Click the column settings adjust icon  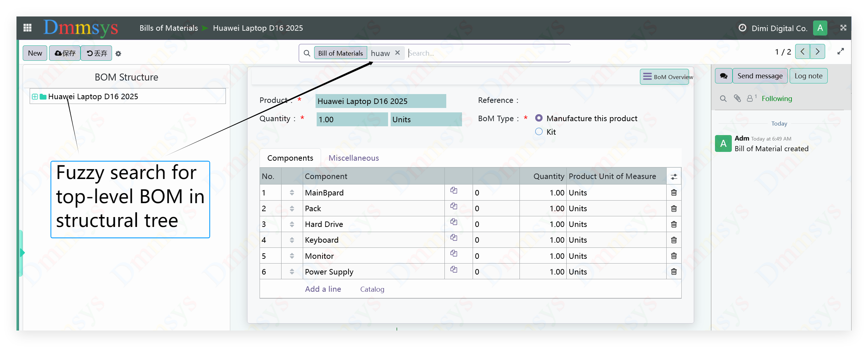674,177
